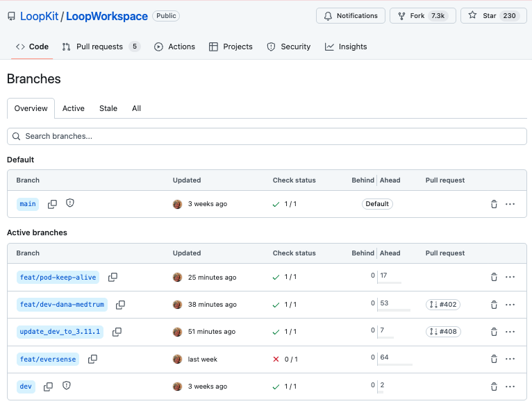Select the Overview branches tab
Image resolution: width=532 pixels, height=406 pixels.
pos(31,108)
